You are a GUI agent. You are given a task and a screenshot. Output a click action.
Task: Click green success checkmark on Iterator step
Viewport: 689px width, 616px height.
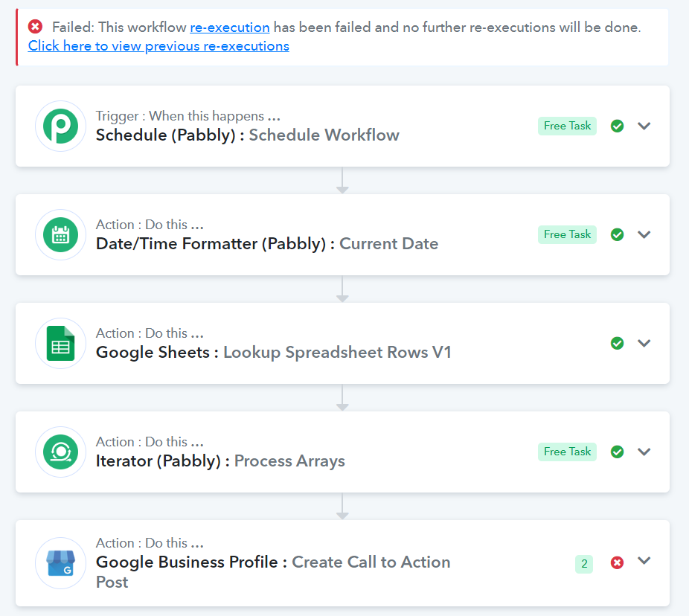[x=617, y=452]
